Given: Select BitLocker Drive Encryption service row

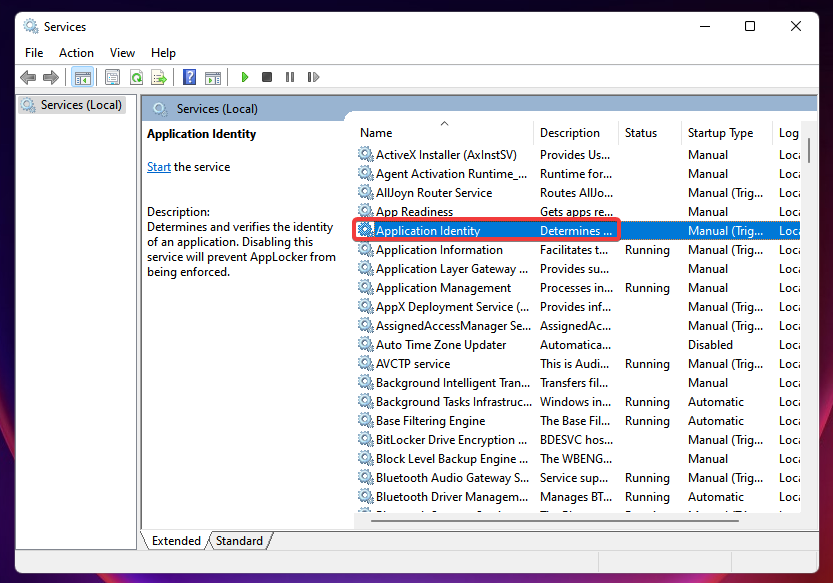Looking at the screenshot, I should pyautogui.click(x=577, y=440).
